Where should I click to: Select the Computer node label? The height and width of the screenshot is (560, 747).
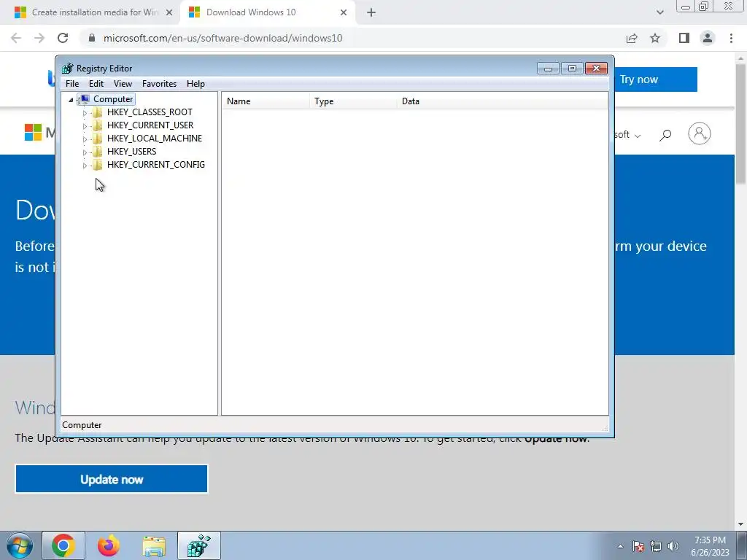113,99
